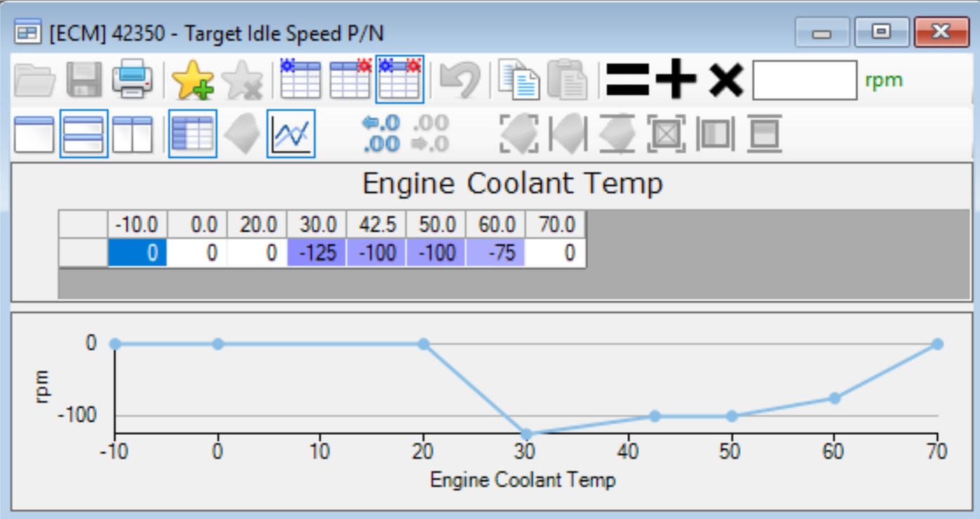This screenshot has height=519, width=980.
Task: Select the -125 cell
Action: (x=316, y=252)
